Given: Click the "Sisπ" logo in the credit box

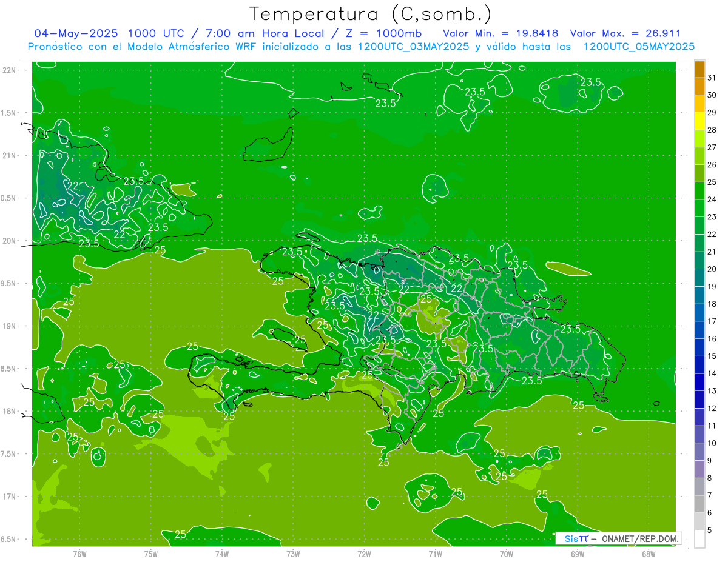Looking at the screenshot, I should coord(576,538).
